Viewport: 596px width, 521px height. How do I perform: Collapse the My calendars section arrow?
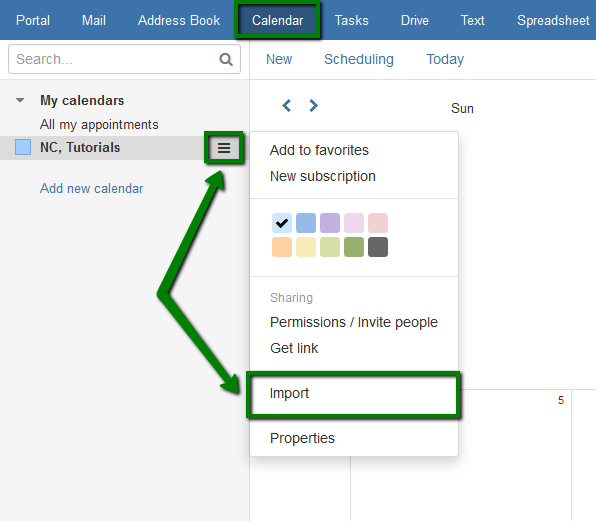(x=20, y=101)
